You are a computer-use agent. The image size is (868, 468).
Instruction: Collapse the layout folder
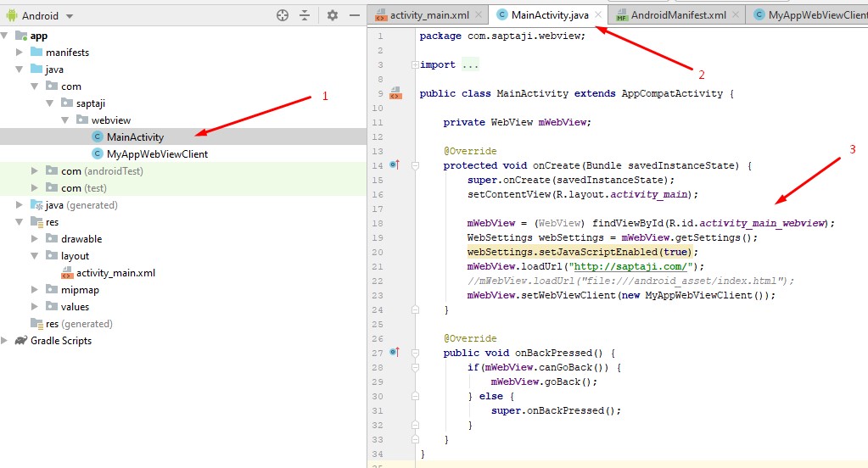34,255
